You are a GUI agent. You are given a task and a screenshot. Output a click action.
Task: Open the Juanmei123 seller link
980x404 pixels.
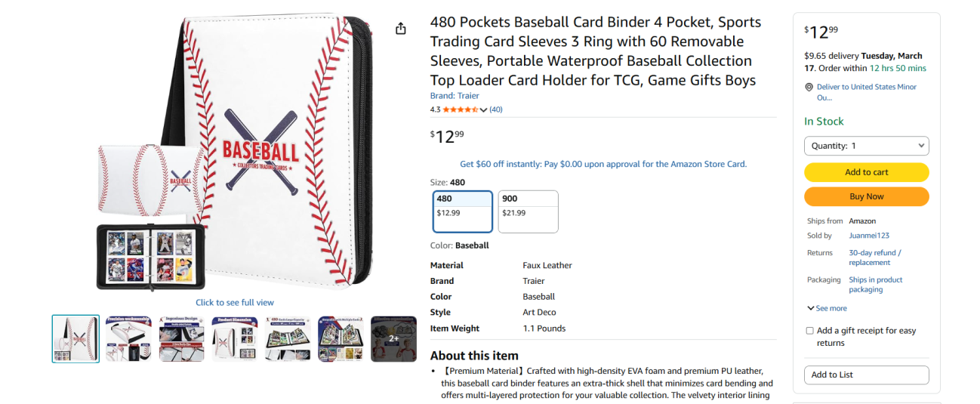point(869,236)
